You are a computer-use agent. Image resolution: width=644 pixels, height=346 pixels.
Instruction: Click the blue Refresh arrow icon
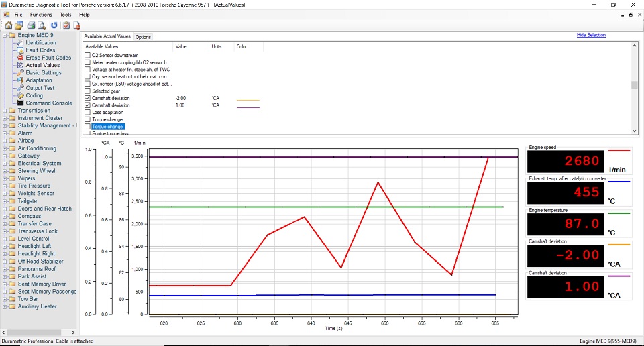(x=54, y=25)
